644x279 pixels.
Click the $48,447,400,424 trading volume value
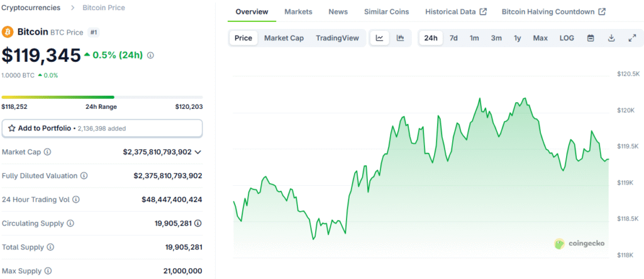pos(172,200)
